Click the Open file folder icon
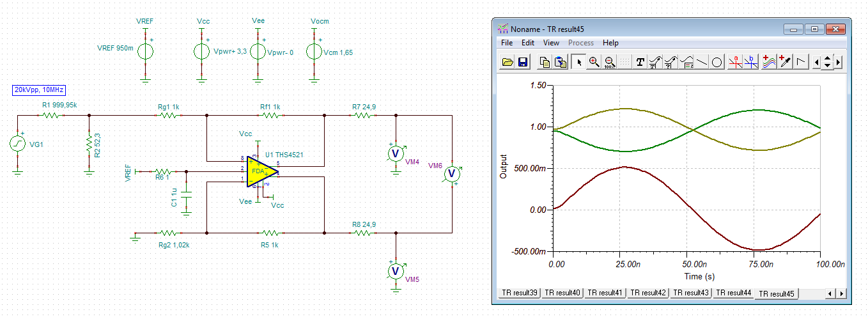The image size is (868, 319). tap(508, 62)
